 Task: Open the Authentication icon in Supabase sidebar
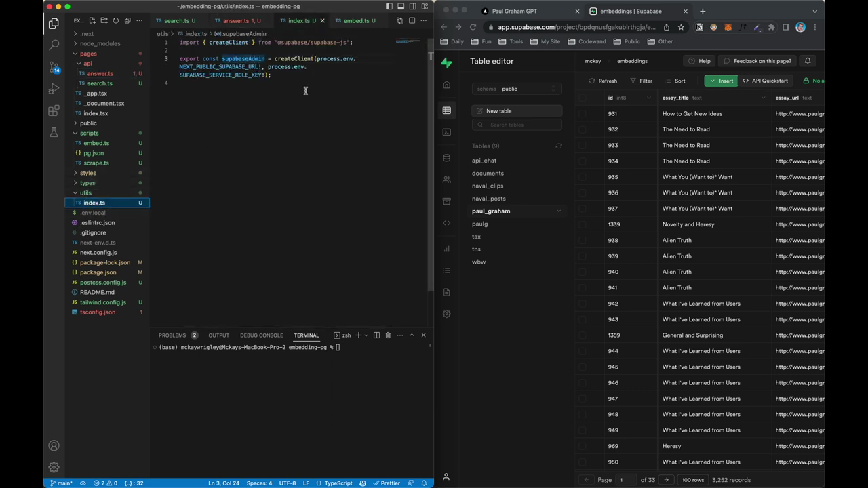pyautogui.click(x=446, y=180)
